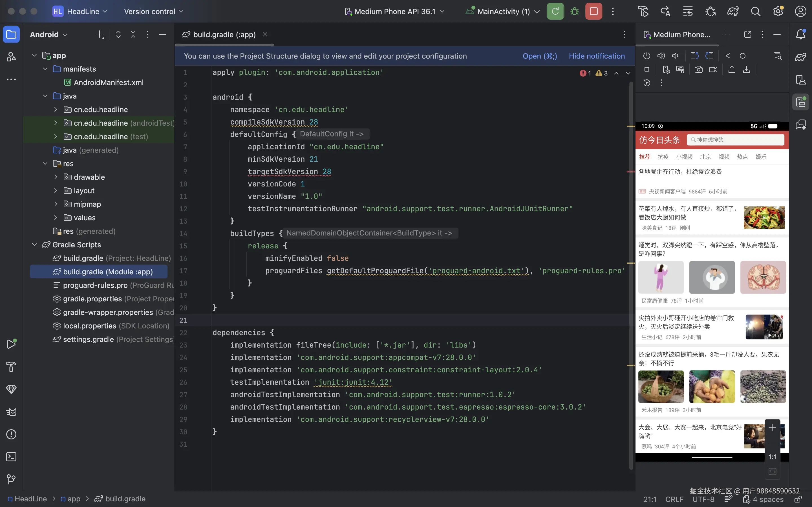Expand the drawable folder

[x=56, y=177]
